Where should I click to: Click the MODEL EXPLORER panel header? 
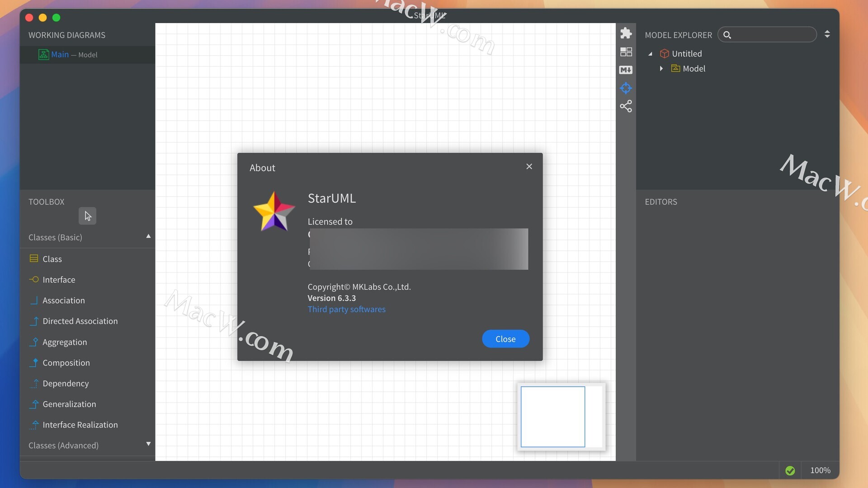pos(678,35)
